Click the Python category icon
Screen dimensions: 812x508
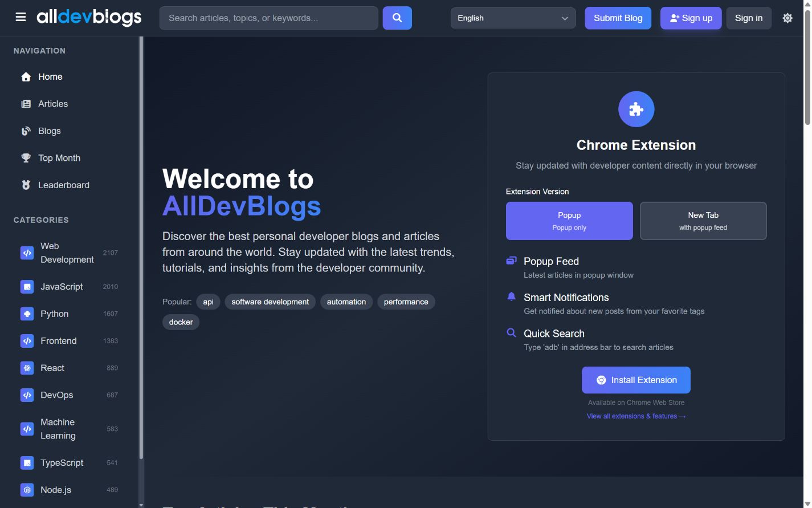(27, 314)
